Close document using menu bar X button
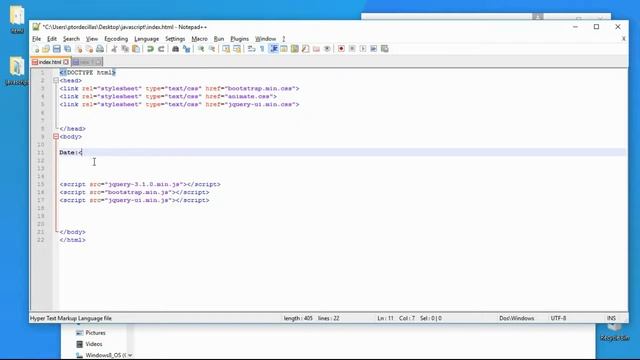Viewport: 640px width, 360px height. pos(623,39)
